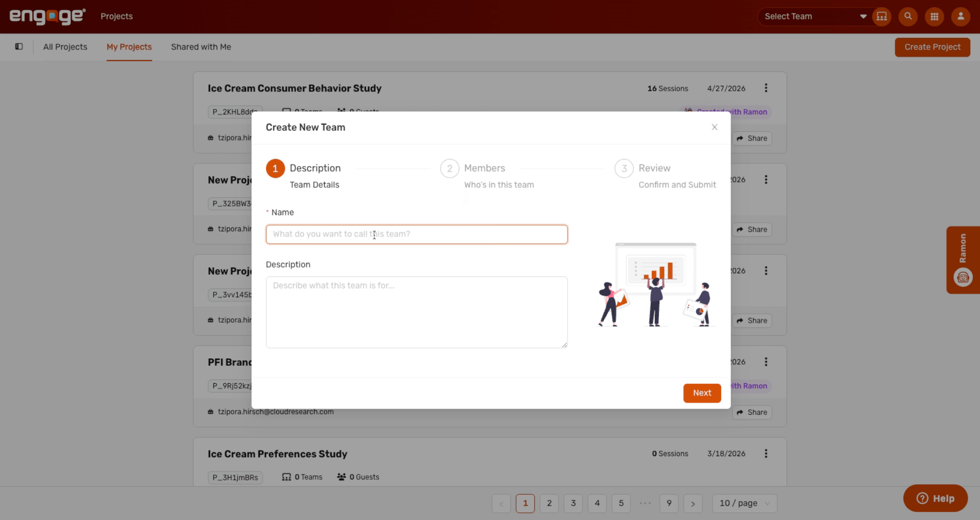Click Next in Create New Team dialog
The width and height of the screenshot is (980, 520).
coord(702,393)
